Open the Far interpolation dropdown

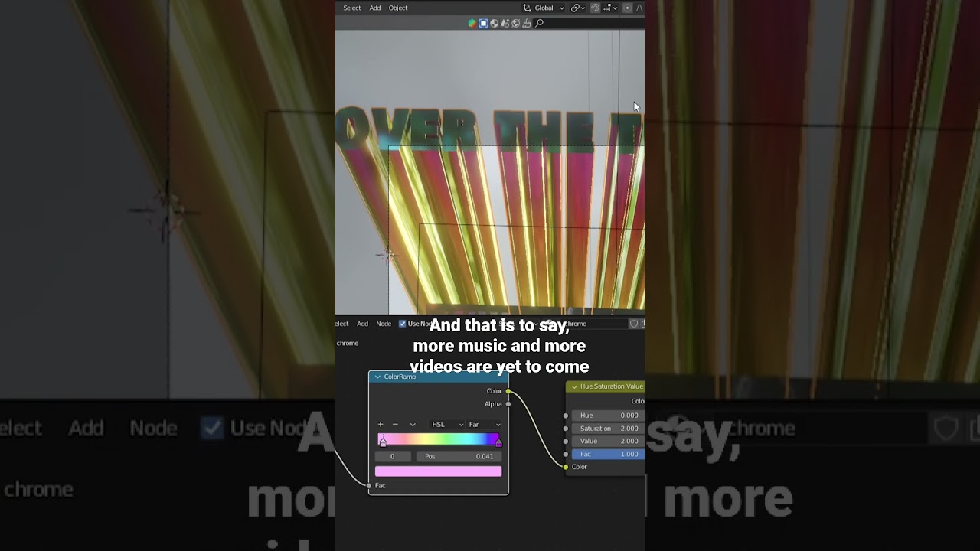pos(484,424)
